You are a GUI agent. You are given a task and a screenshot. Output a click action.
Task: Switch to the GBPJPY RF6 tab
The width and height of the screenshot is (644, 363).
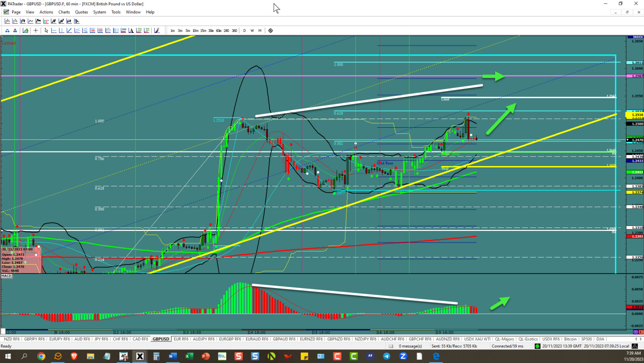click(x=34, y=339)
